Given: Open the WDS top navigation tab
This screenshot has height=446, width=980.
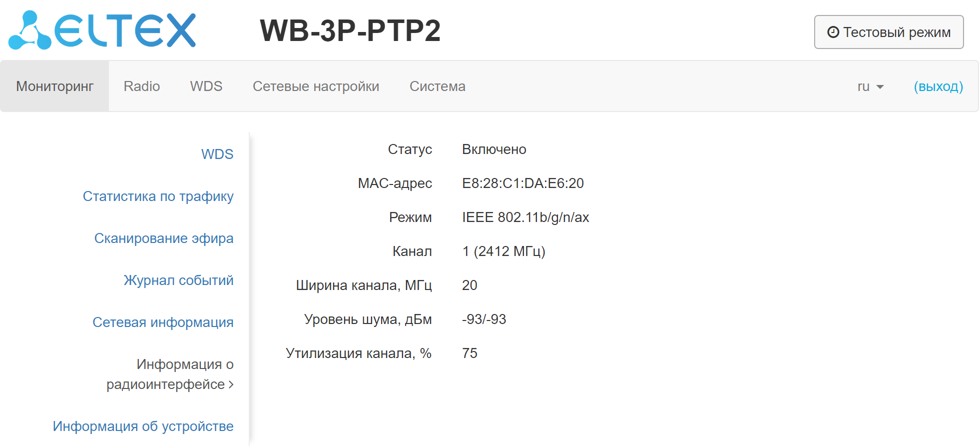Looking at the screenshot, I should (x=206, y=86).
